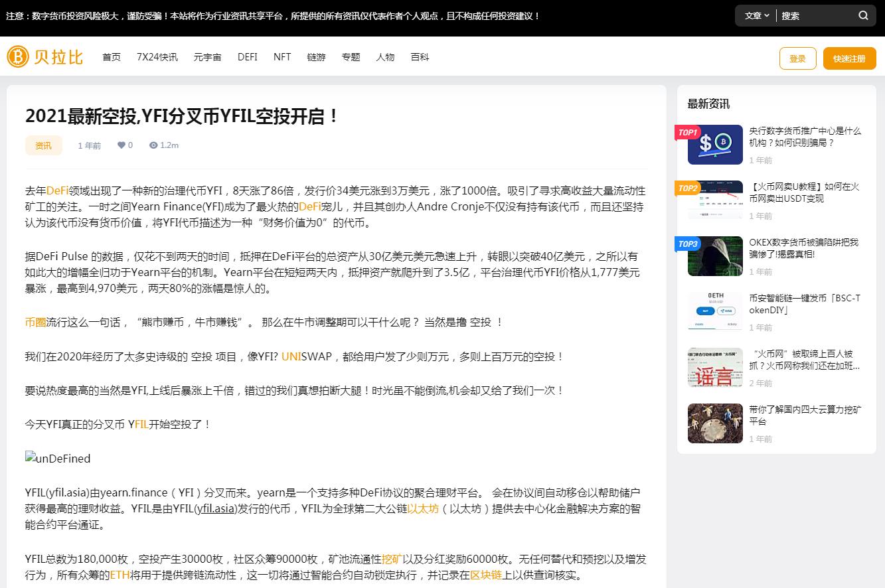Screen dimensions: 885x588
Task: Click the 最新资讯 sidebar heading
Action: [708, 104]
